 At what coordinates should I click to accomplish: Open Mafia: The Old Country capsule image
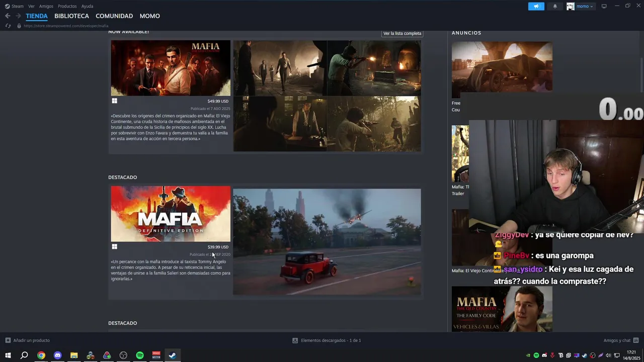pos(171,68)
